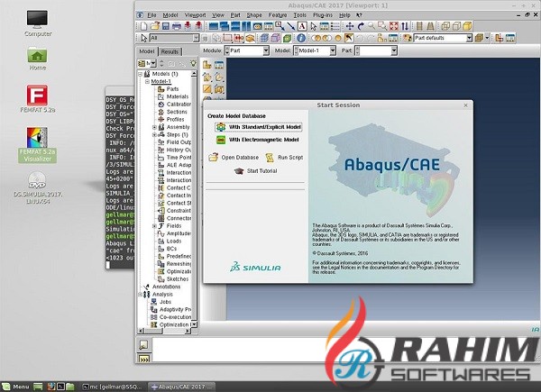Select the Rotate view curved-arrow tool
The height and width of the screenshot is (392, 541).
361,26
